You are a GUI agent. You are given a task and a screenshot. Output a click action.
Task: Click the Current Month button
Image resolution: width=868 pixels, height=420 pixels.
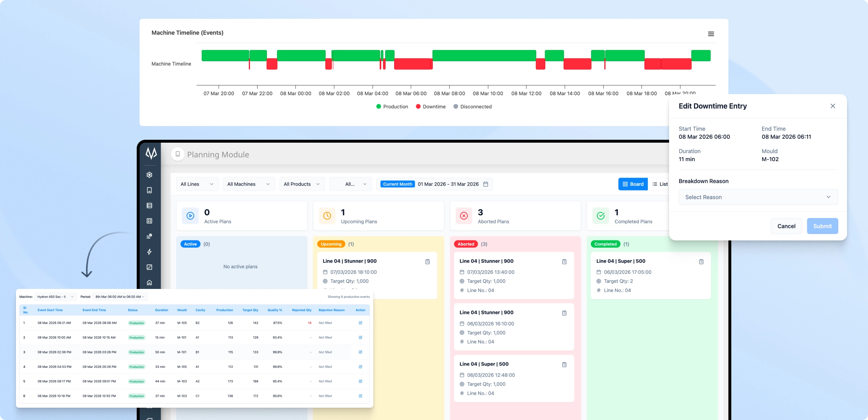pyautogui.click(x=397, y=184)
